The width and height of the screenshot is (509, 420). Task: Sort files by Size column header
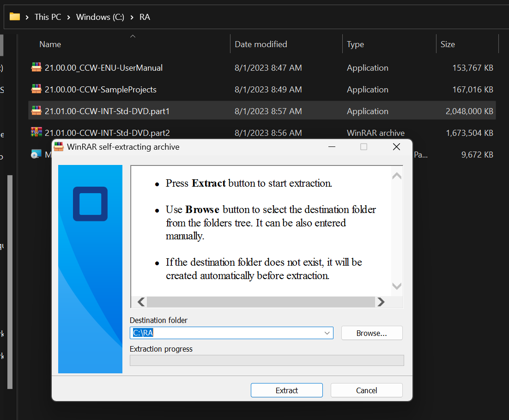448,44
